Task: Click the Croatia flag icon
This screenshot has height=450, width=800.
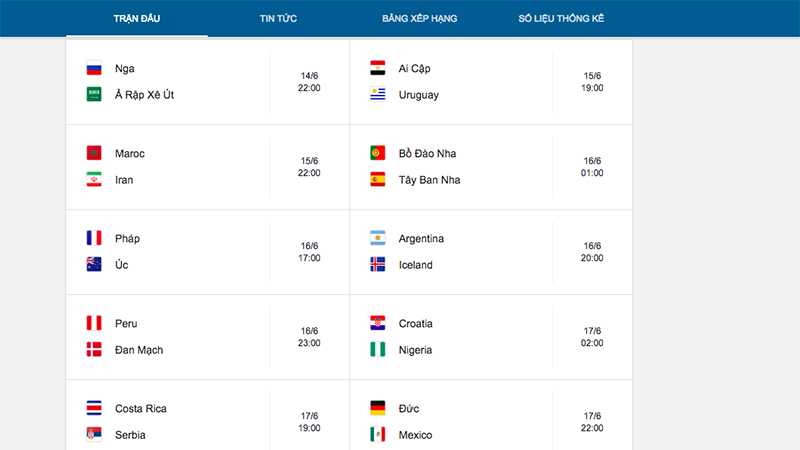Action: click(x=378, y=324)
